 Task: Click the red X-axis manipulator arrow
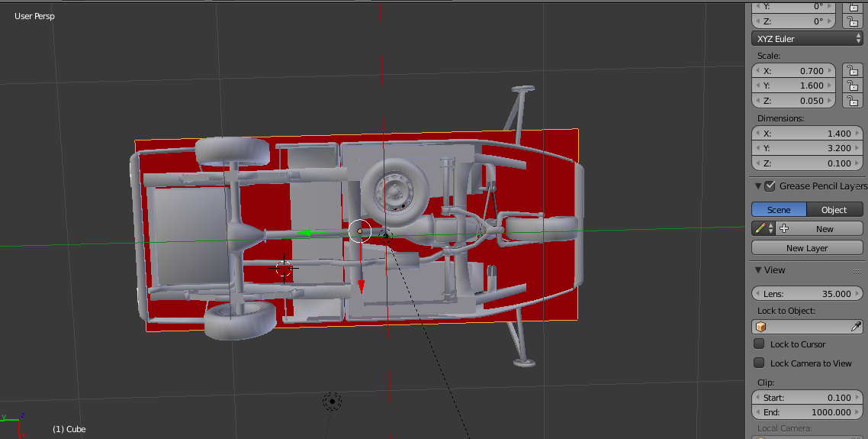pos(361,286)
